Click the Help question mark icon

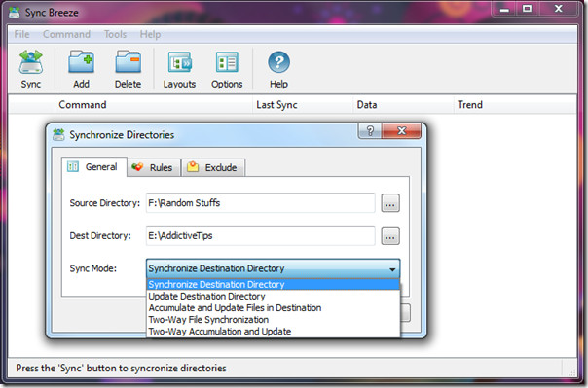278,62
